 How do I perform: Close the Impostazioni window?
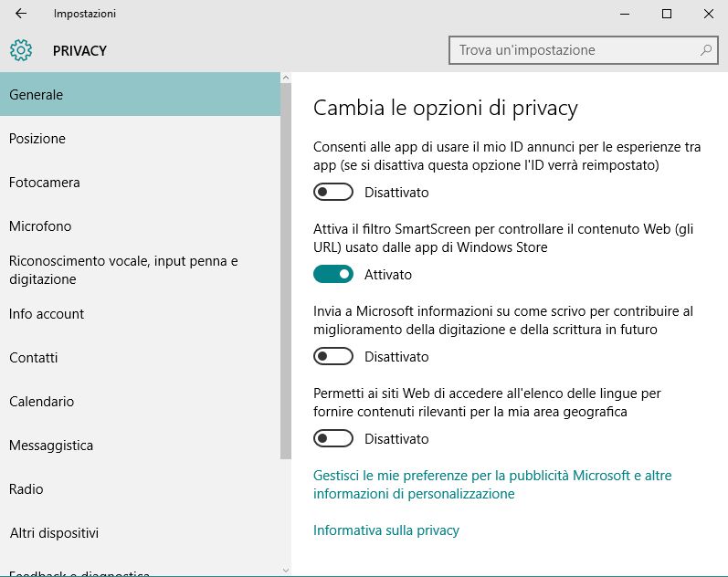coord(709,14)
